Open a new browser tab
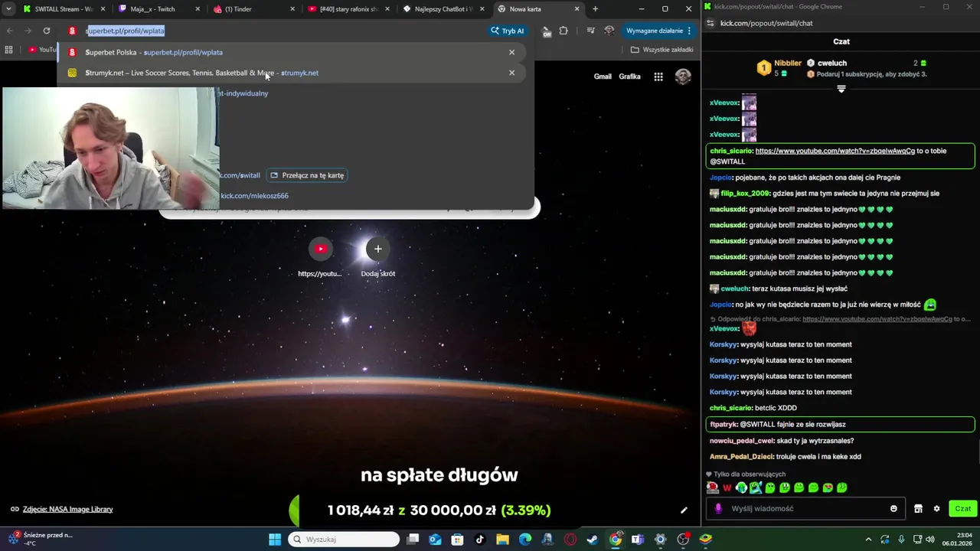Viewport: 980px width, 551px height. pyautogui.click(x=595, y=9)
